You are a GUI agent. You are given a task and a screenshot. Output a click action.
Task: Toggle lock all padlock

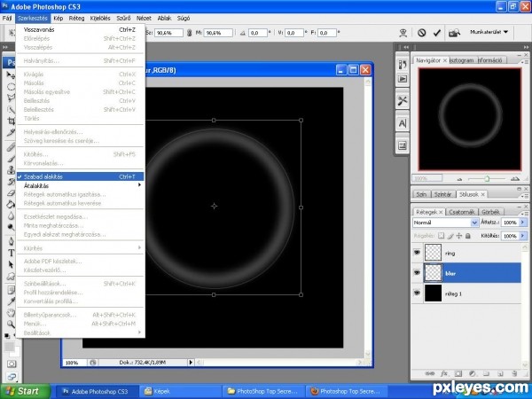(x=468, y=236)
